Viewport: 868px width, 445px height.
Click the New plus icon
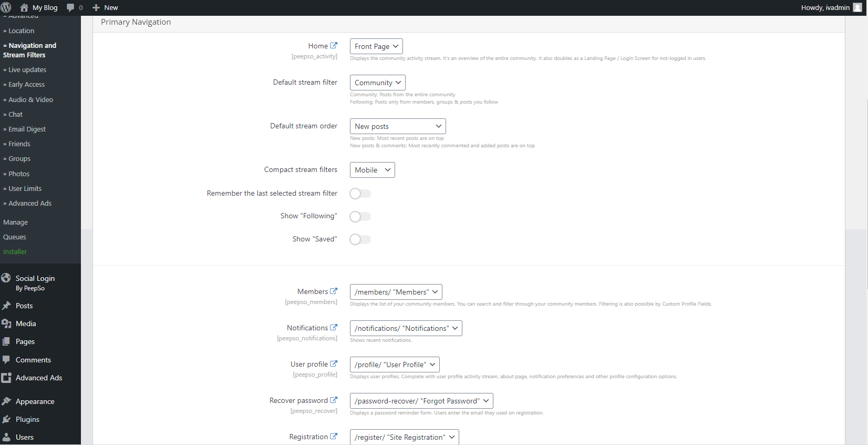96,7
